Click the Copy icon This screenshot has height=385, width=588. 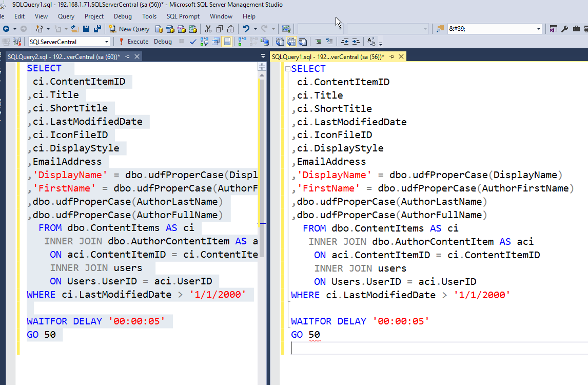[220, 29]
